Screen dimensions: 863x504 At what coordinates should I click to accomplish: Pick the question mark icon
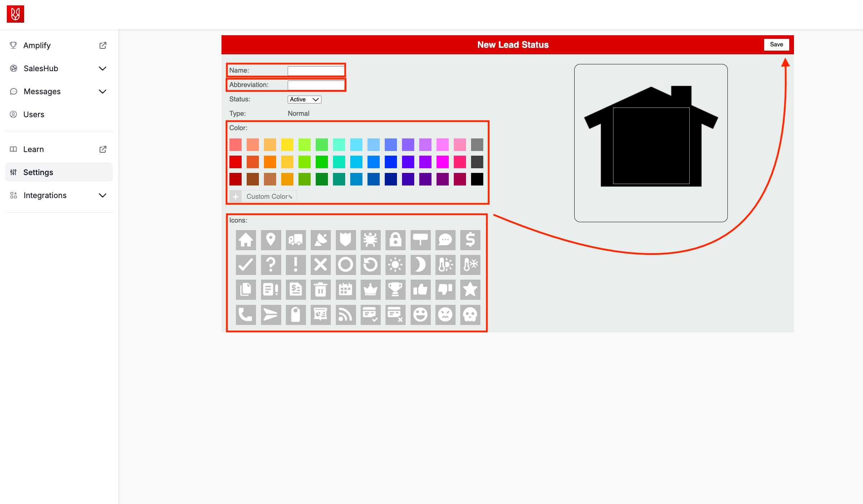pos(271,265)
